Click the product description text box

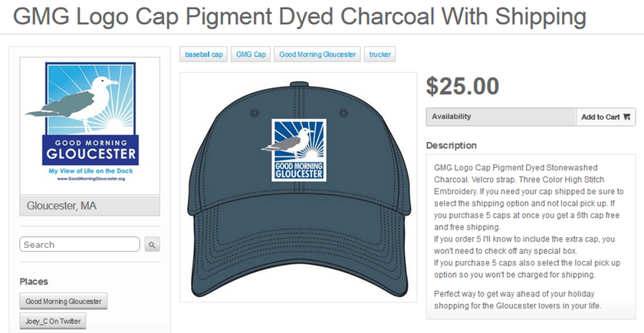(531, 237)
